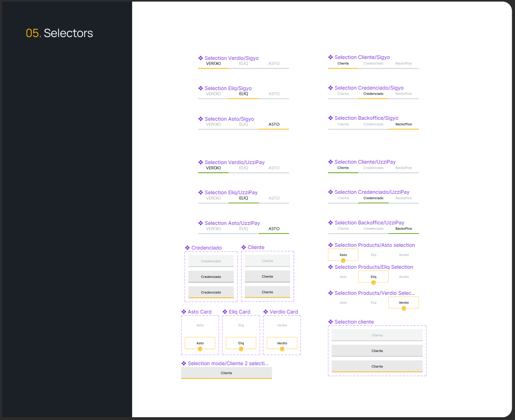Click orange check badge under Asto Card
515x420 pixels.
click(x=200, y=349)
